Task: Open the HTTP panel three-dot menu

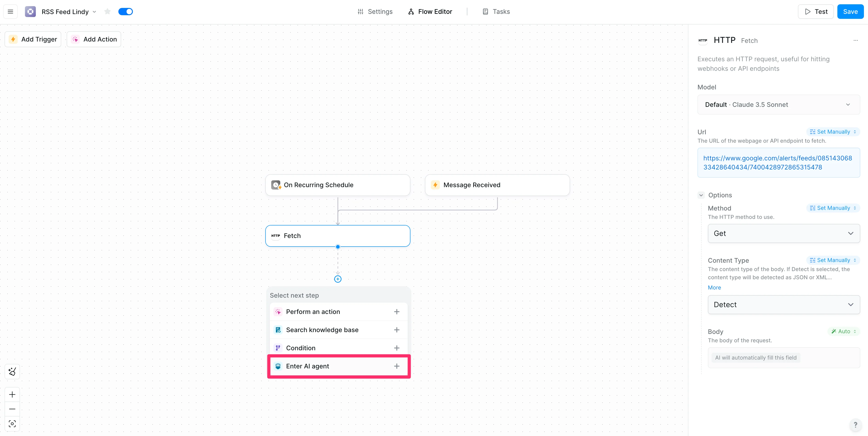Action: pyautogui.click(x=855, y=40)
